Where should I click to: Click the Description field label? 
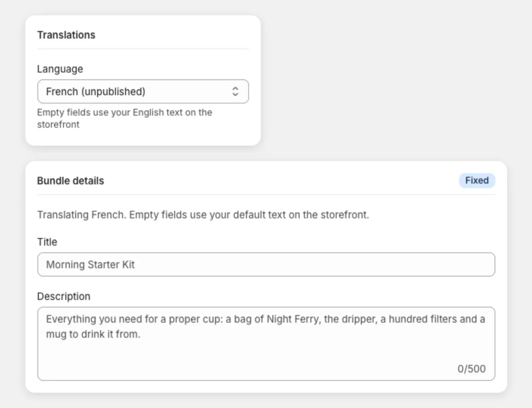[x=63, y=297]
